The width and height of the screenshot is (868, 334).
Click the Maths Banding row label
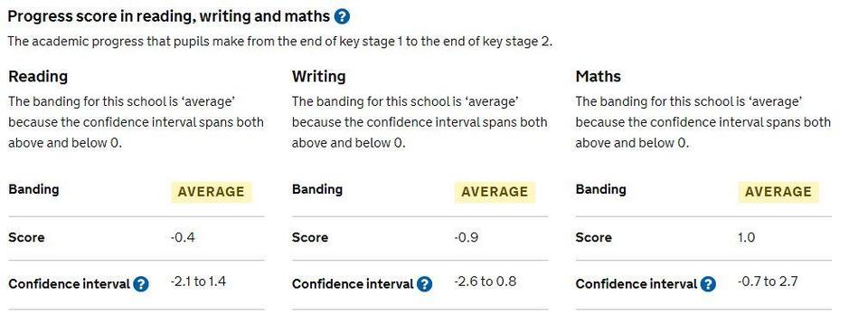600,189
